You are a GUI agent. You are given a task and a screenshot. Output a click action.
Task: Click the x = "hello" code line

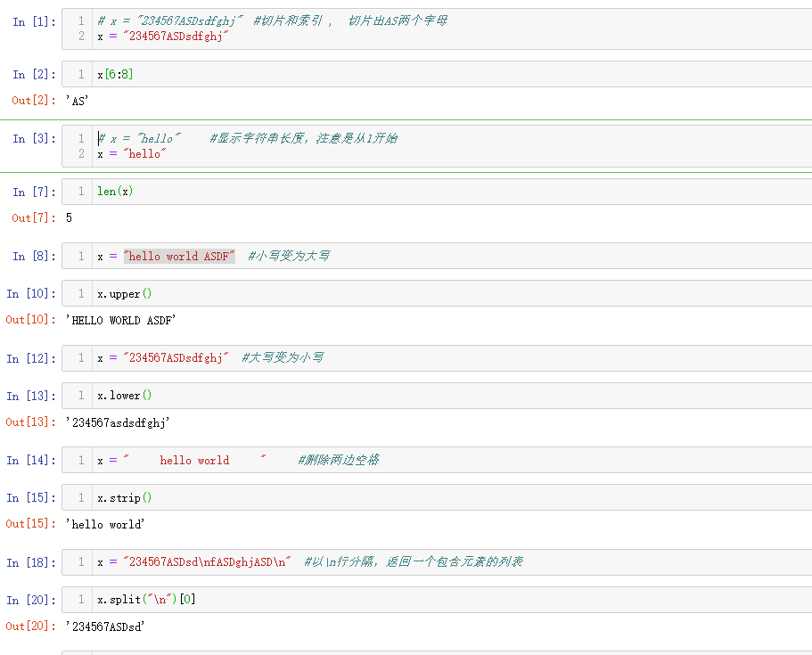132,154
